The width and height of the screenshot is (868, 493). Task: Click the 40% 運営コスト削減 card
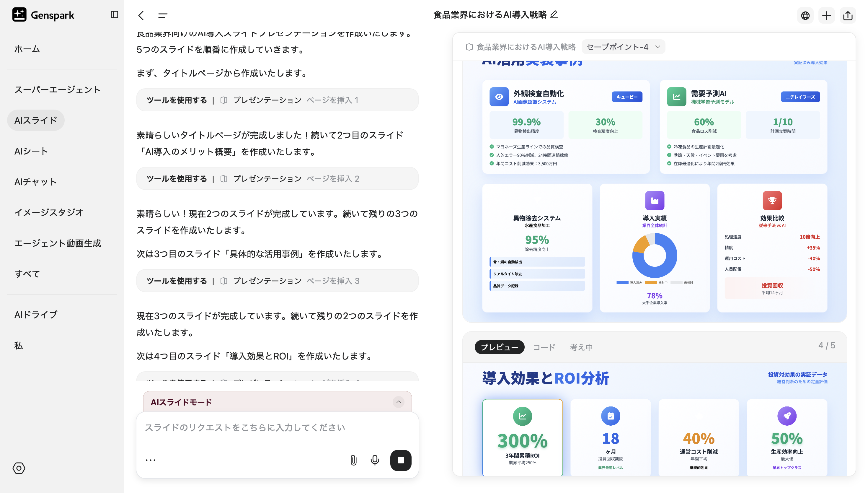click(x=699, y=437)
